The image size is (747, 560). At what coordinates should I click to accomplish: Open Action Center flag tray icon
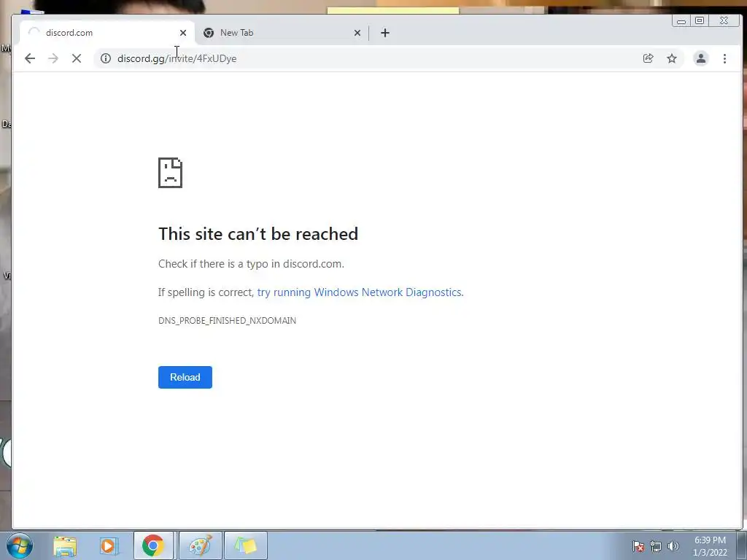[x=638, y=546]
